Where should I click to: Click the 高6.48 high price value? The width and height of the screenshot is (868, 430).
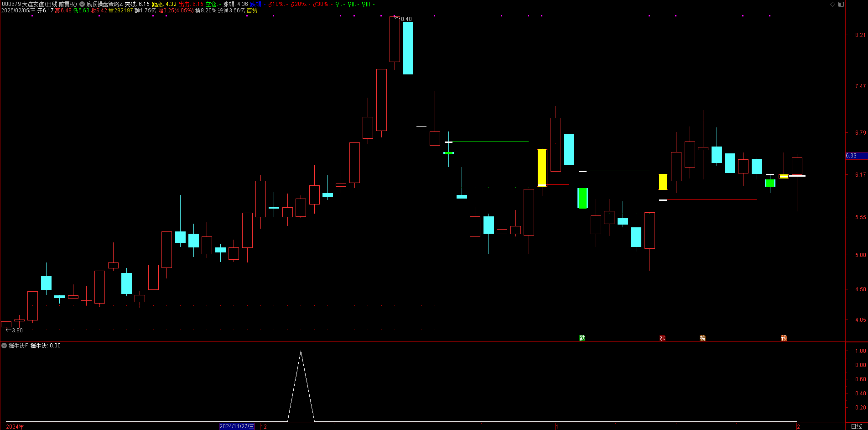[x=63, y=10]
